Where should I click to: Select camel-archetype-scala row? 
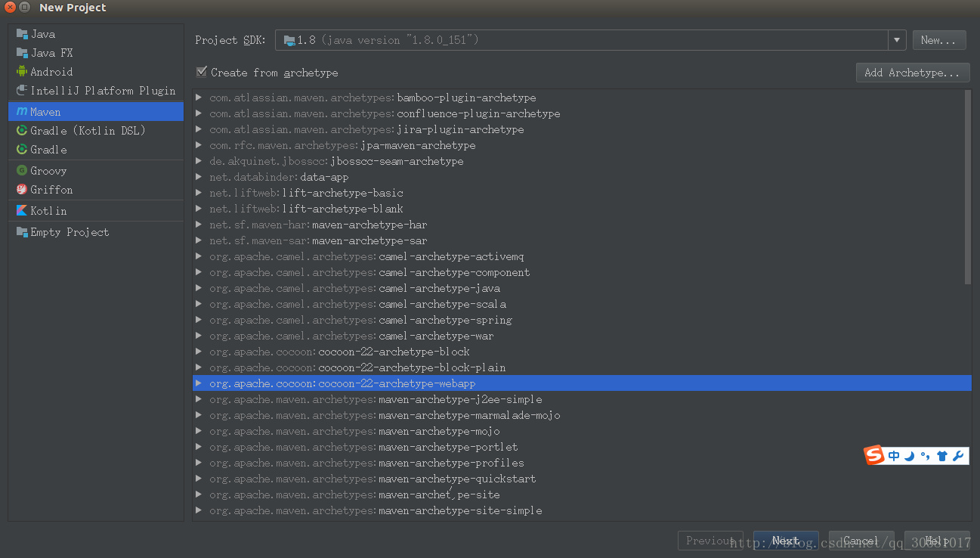tap(582, 304)
